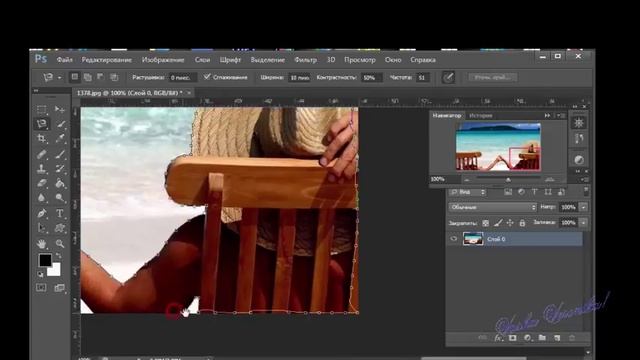Swap foreground and background colors
The image size is (640, 360).
pos(59,256)
